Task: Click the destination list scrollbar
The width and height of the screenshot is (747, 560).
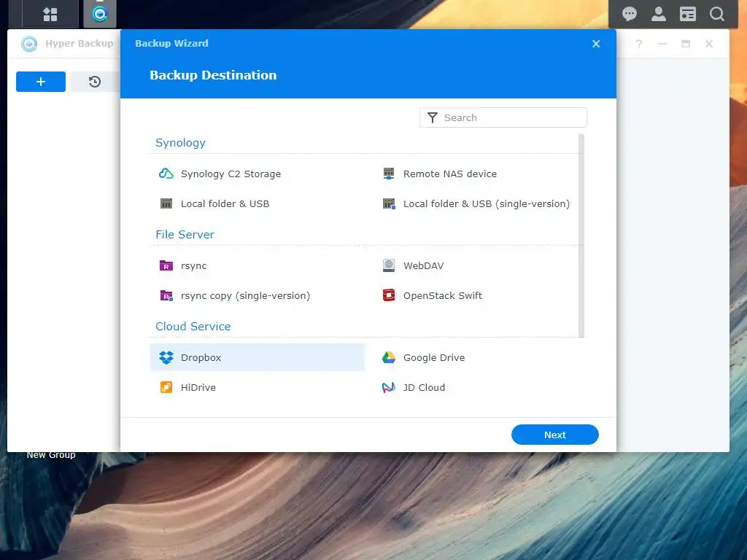Action: click(x=581, y=236)
